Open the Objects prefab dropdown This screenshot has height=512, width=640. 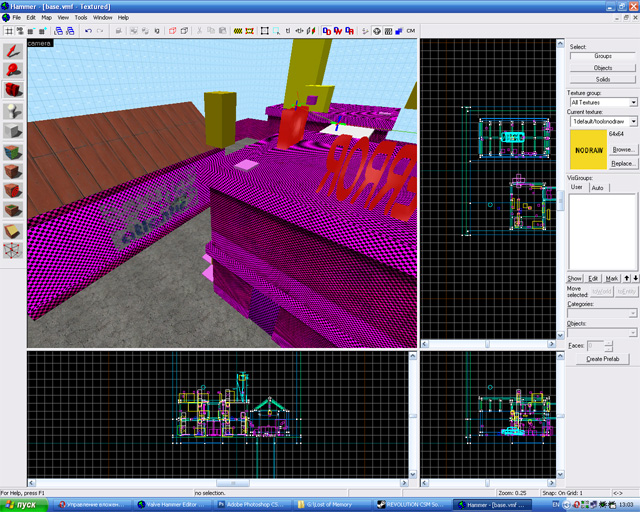click(x=632, y=332)
